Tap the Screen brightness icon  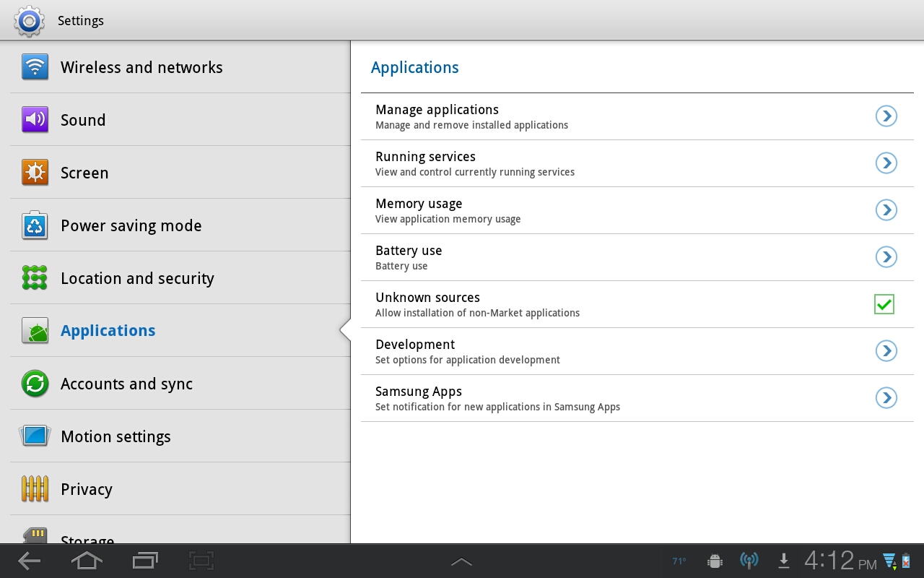pos(35,173)
